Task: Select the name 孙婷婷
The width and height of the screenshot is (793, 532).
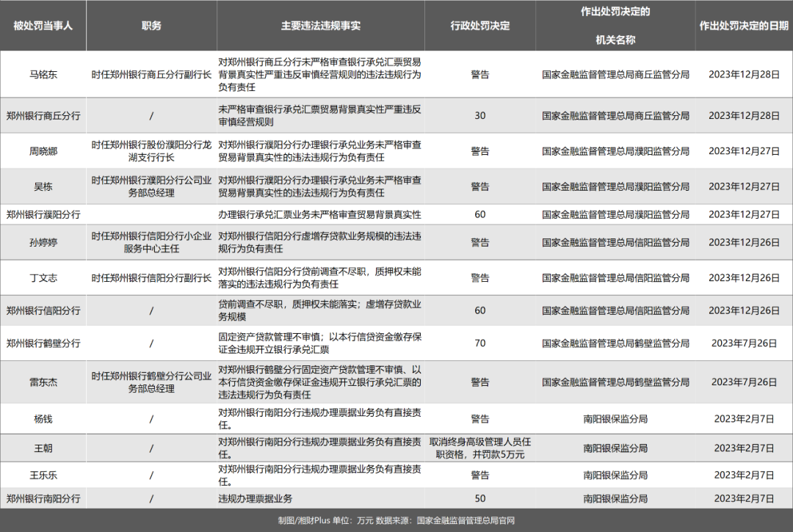Action: [43, 242]
